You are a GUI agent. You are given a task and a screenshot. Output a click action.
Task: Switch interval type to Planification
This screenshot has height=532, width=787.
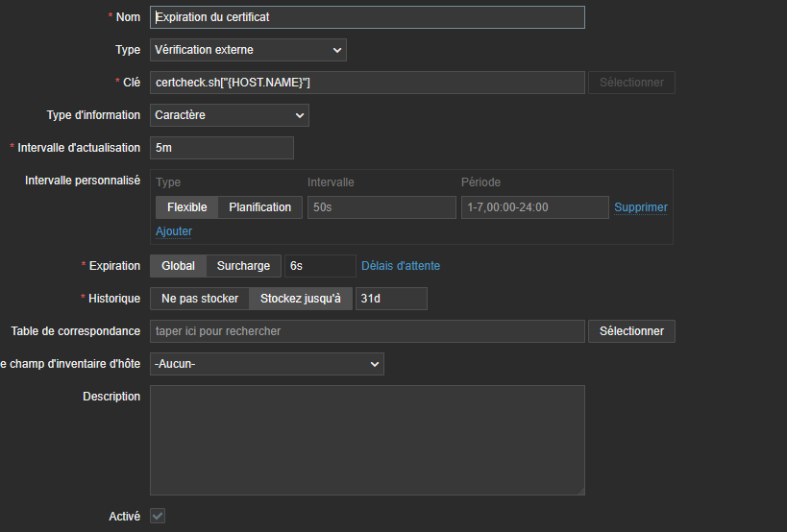(259, 207)
